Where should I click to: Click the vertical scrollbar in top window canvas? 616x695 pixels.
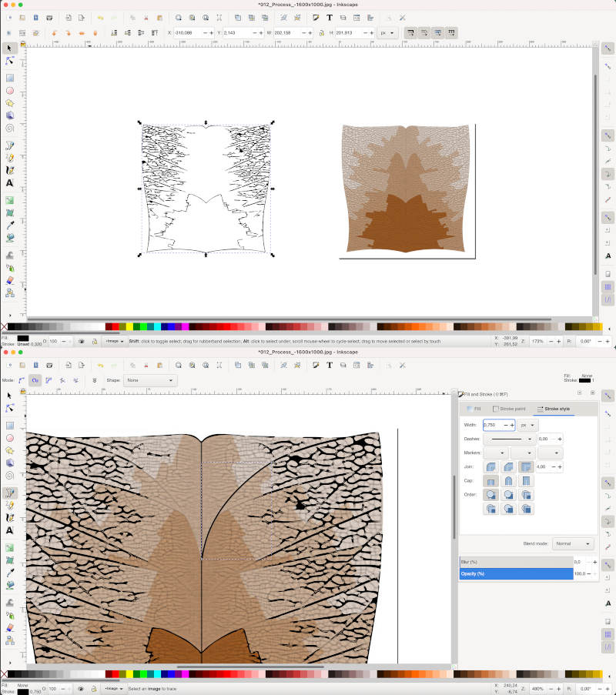(x=596, y=175)
